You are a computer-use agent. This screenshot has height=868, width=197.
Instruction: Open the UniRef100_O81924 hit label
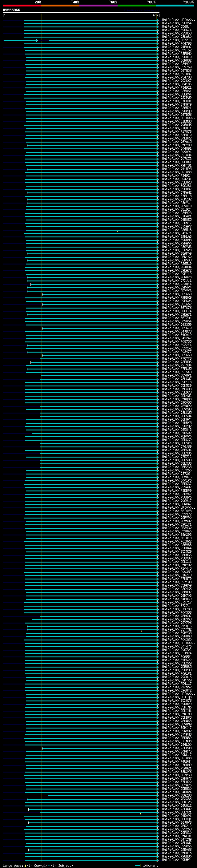pyautogui.click(x=177, y=210)
